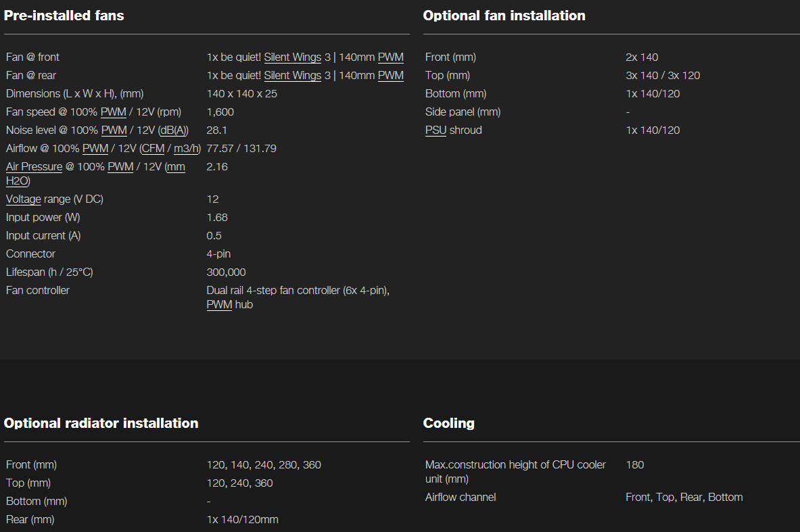Click '4-pin' connector value
Screen dimensions: 800x532
[x=218, y=254]
